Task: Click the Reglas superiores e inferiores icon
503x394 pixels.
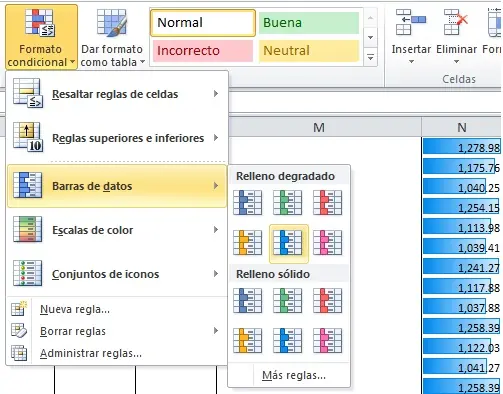Action: (x=28, y=137)
